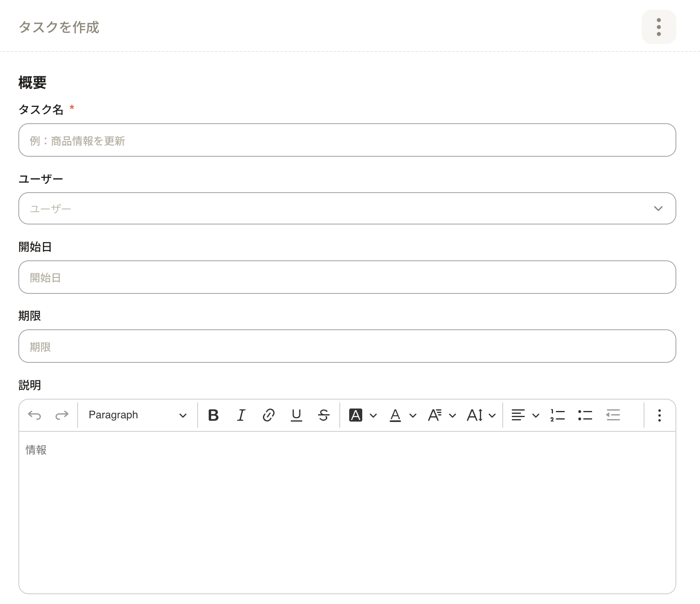Open the font background color picker
The image size is (700, 604).
tap(362, 415)
